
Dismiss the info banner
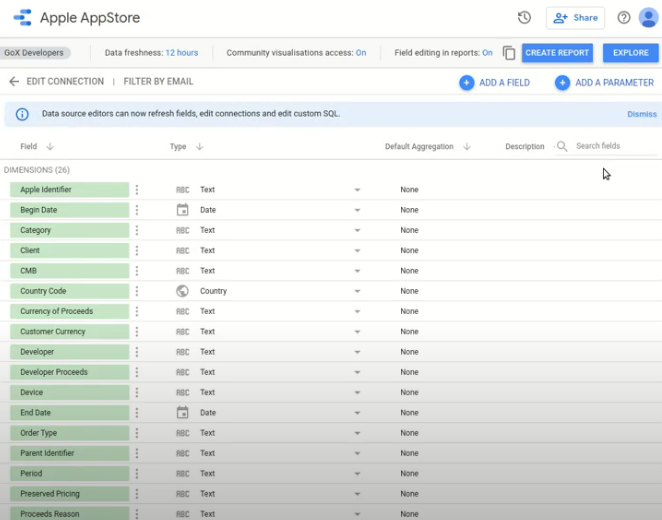[x=642, y=114]
